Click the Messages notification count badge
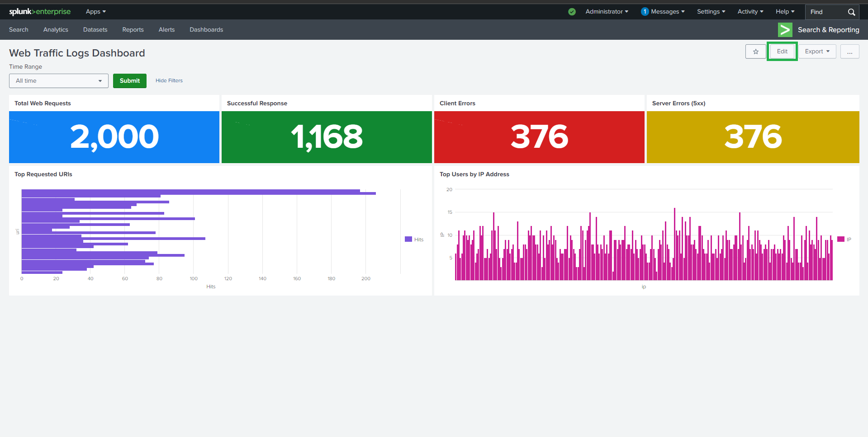Image resolution: width=868 pixels, height=437 pixels. coord(645,12)
